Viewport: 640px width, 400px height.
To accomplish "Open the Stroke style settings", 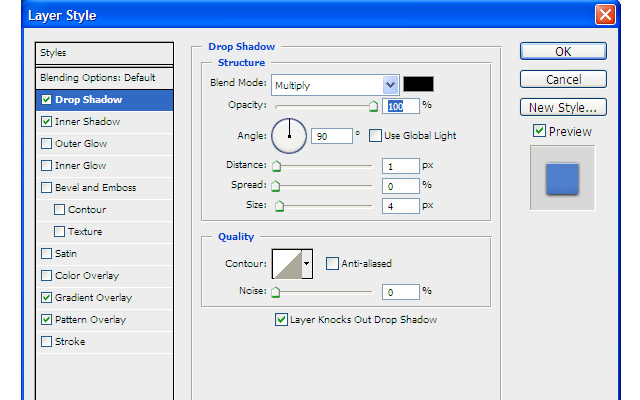I will pos(70,341).
